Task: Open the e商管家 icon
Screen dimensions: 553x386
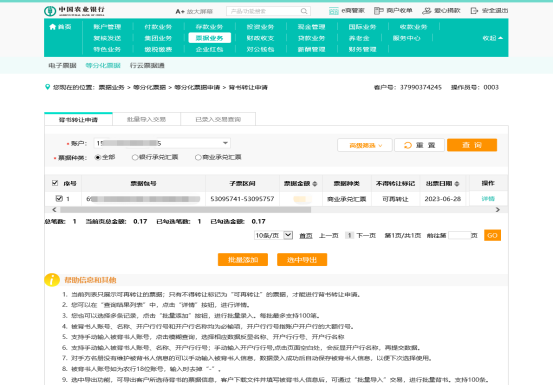Action: (x=333, y=11)
